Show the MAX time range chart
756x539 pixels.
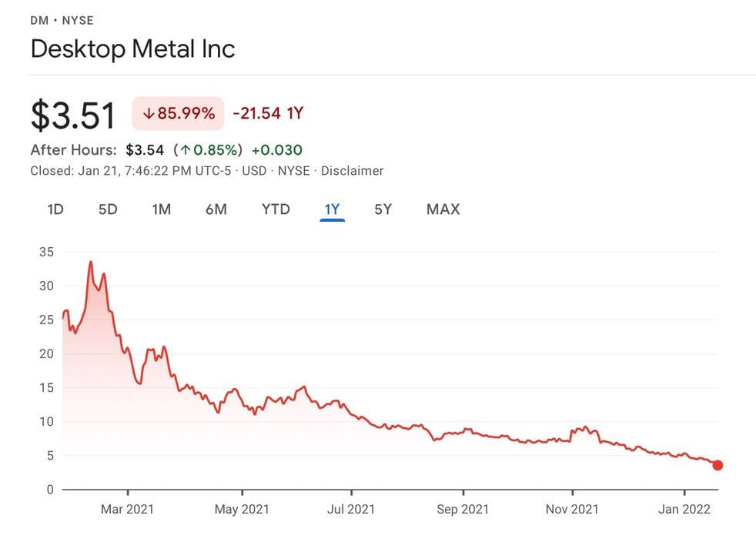pos(443,209)
